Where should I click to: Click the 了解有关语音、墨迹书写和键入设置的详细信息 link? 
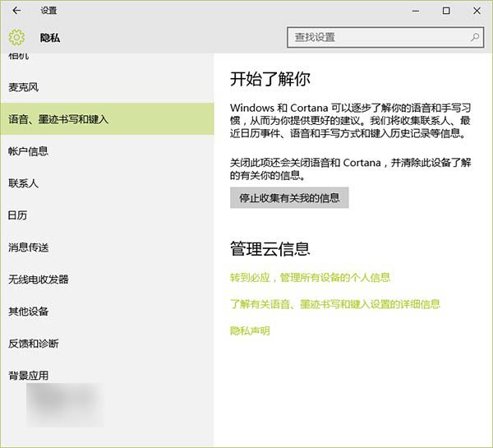pyautogui.click(x=335, y=304)
